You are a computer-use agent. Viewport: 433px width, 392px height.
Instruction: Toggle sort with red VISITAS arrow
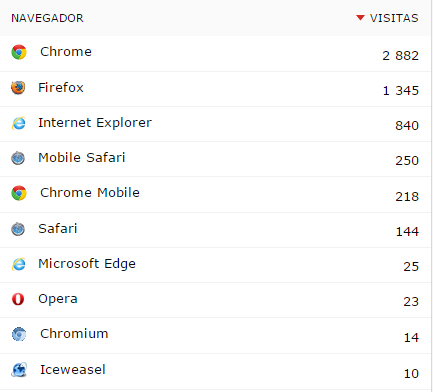(360, 17)
